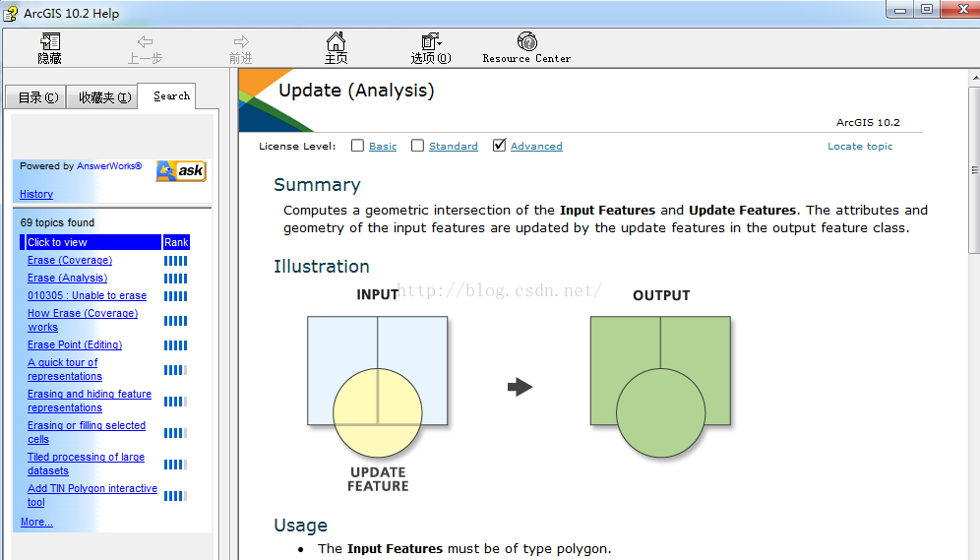This screenshot has width=980, height=560.
Task: Click More... to show additional results
Action: tap(36, 522)
